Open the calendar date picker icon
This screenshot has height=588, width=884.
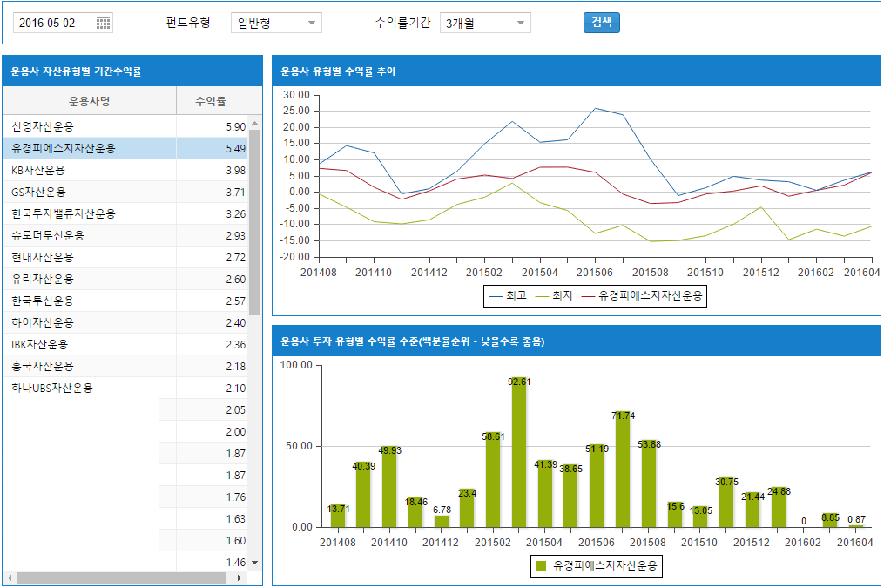(x=103, y=24)
